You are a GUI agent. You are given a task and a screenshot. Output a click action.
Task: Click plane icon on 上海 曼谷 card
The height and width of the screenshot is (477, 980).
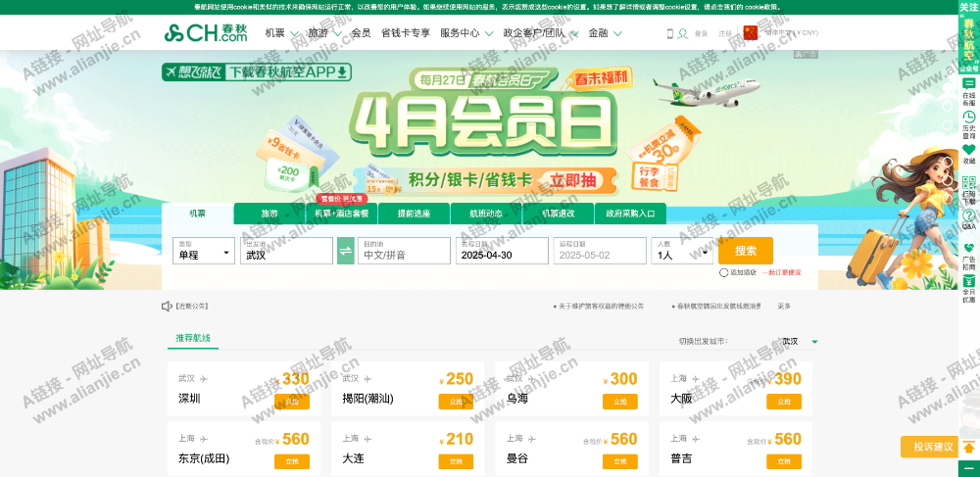(532, 438)
